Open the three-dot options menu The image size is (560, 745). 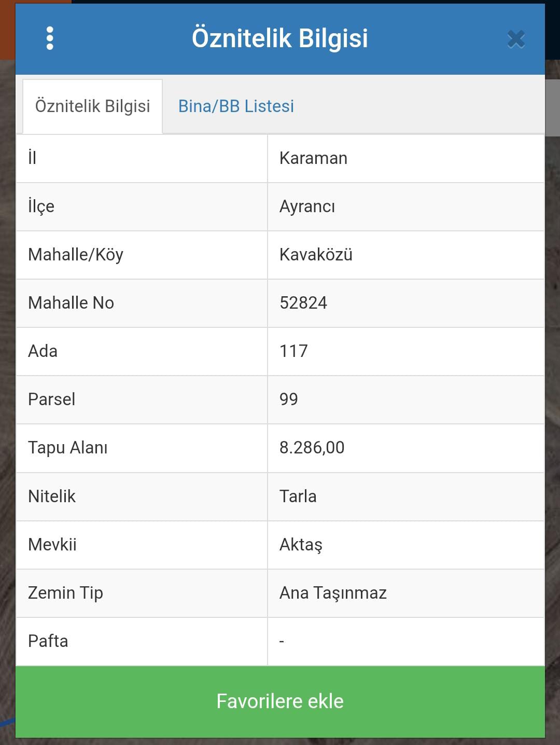point(50,38)
